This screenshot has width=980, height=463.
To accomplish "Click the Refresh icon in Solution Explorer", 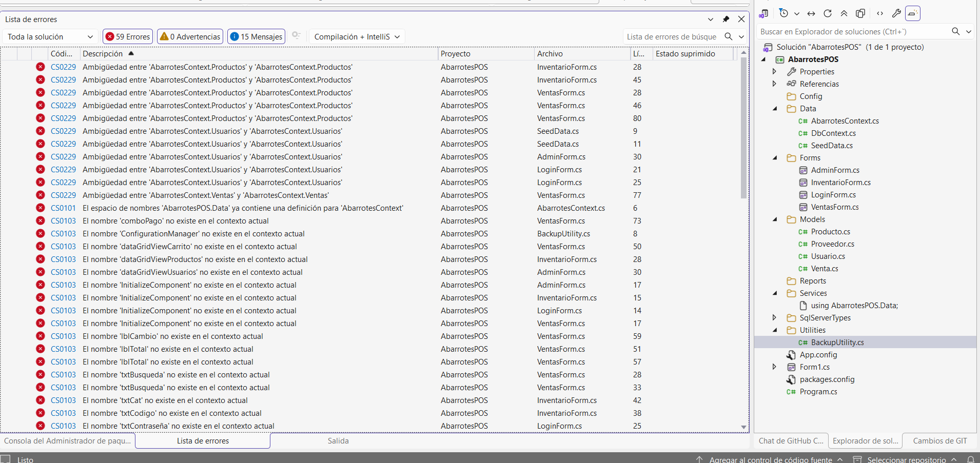I will point(828,14).
